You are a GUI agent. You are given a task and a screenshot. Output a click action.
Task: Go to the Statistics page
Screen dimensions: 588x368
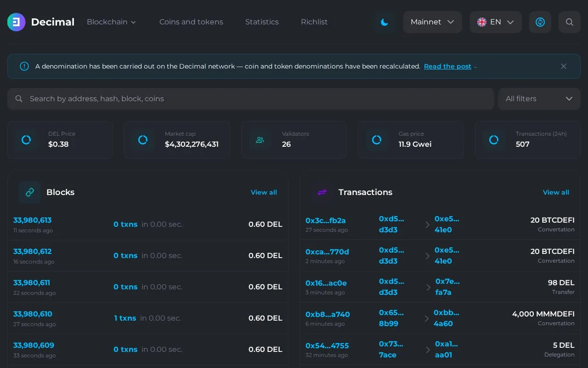click(262, 22)
